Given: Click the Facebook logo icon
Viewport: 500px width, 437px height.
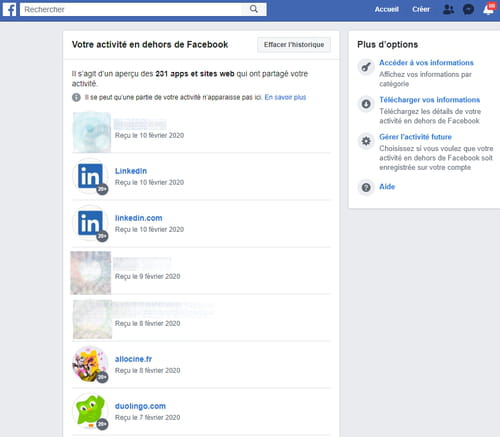Looking at the screenshot, I should [10, 9].
